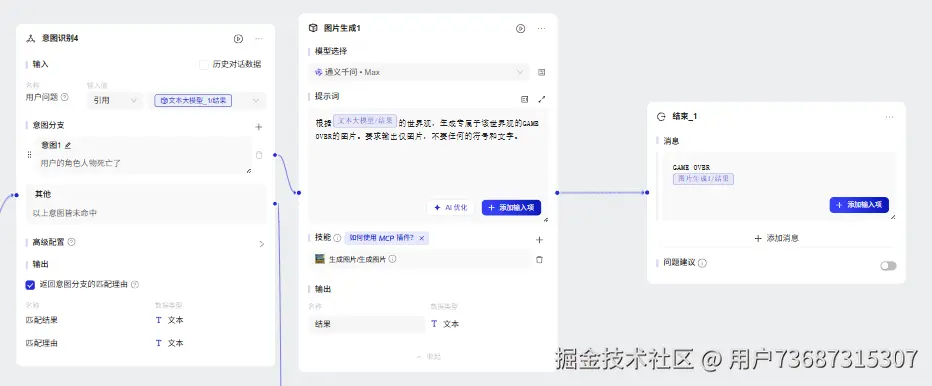Click help icon next to 返回意图分支的匹配理由

(135, 285)
